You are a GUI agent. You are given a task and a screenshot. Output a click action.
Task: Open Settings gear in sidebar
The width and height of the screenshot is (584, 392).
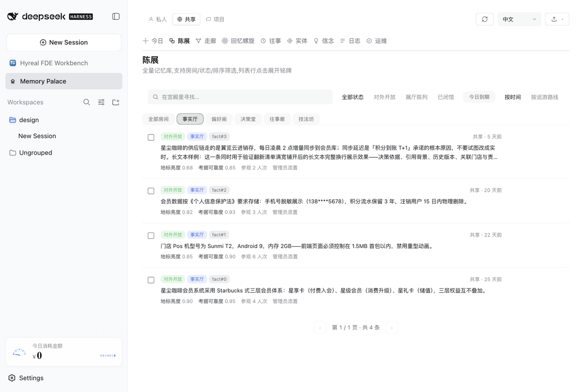[12, 378]
